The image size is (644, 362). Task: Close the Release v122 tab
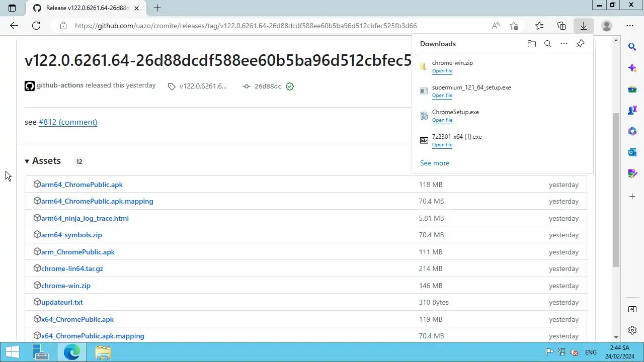(x=136, y=8)
